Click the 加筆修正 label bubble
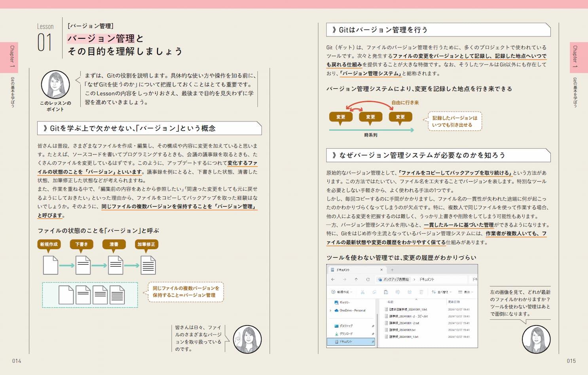The image size is (588, 375). click(146, 244)
